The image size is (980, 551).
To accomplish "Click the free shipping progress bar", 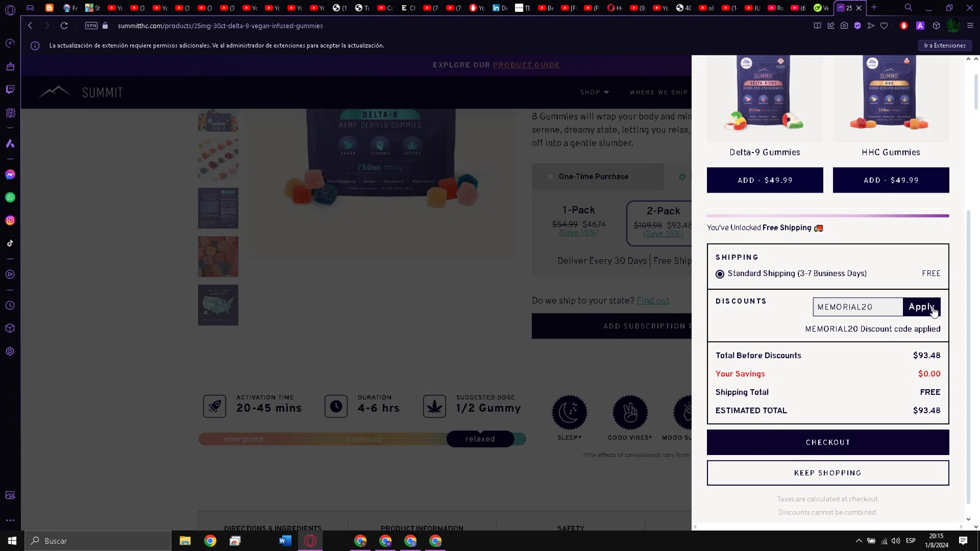I will [x=828, y=215].
